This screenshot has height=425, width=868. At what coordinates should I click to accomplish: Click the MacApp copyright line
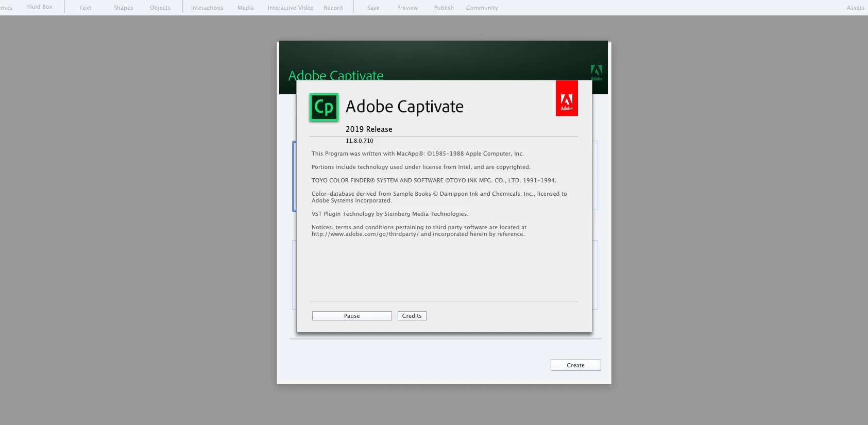pyautogui.click(x=417, y=154)
